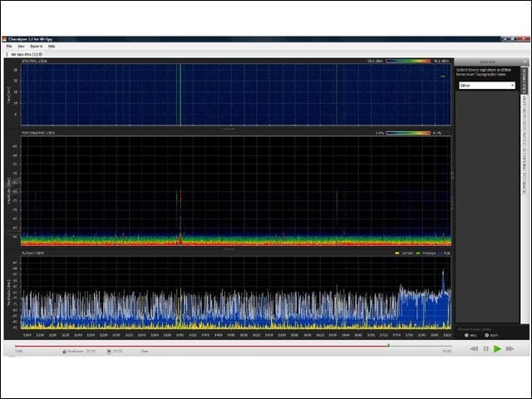Close the recording session tab
Image resolution: width=532 pixels, height=399 pixels.
(41, 54)
